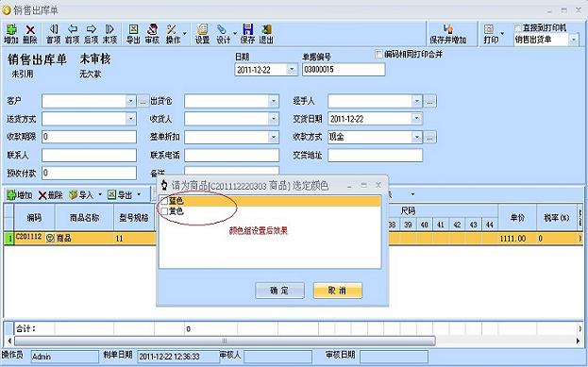Click the smiley icon in row C201112
The height and width of the screenshot is (367, 588).
click(50, 238)
